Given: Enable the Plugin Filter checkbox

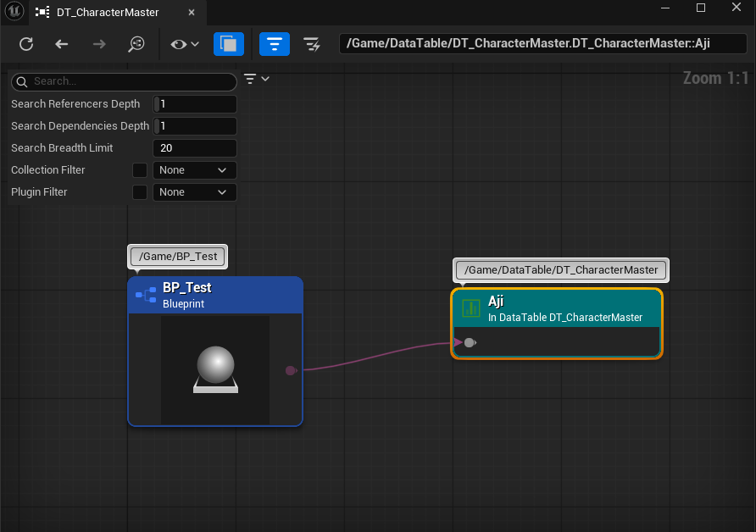Looking at the screenshot, I should 140,192.
